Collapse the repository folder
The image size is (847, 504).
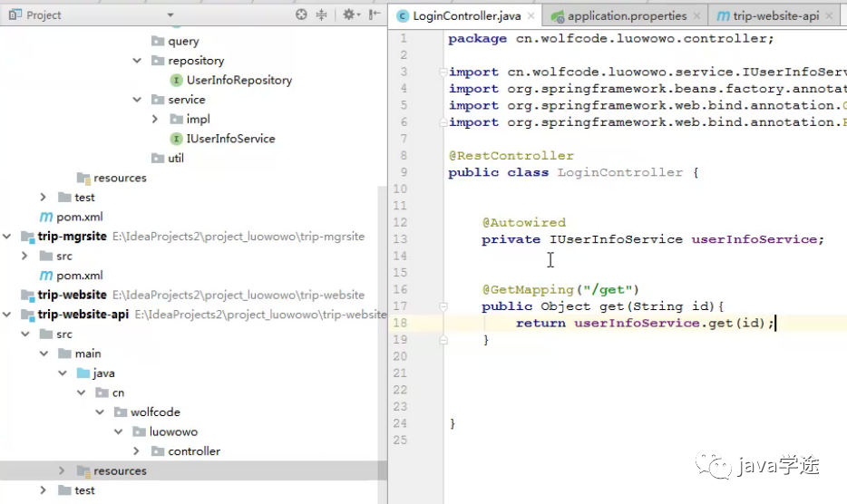pyautogui.click(x=137, y=61)
